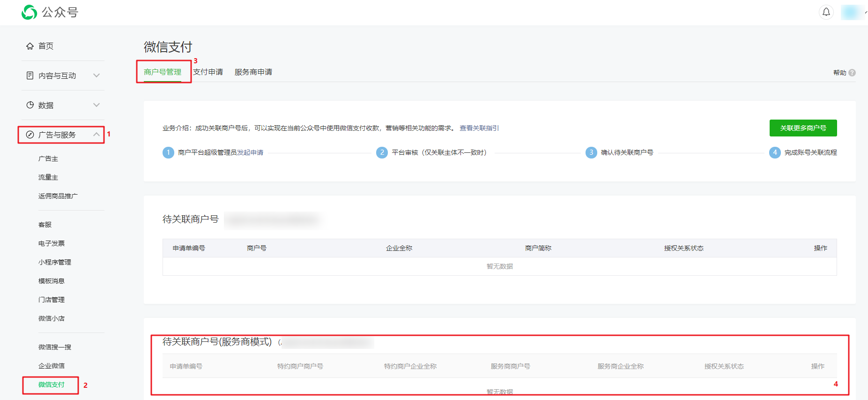Click 特约商户商户号 column header

pos(300,366)
